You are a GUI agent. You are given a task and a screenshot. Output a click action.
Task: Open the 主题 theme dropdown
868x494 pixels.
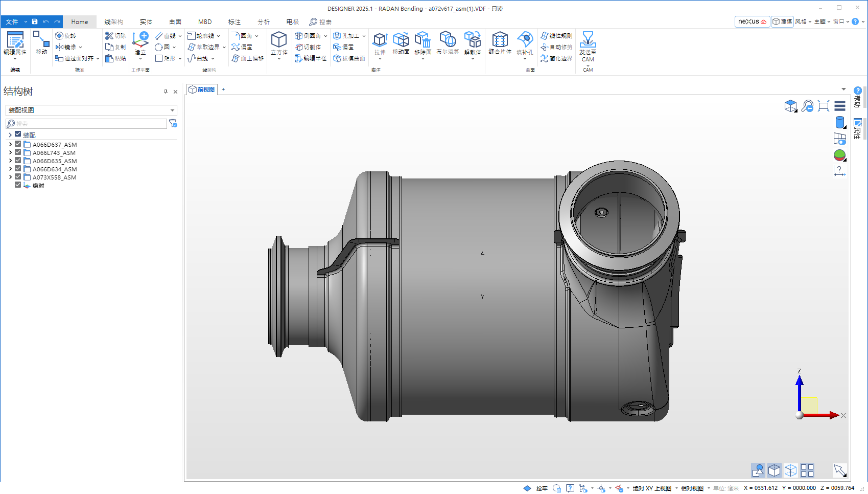pos(822,21)
